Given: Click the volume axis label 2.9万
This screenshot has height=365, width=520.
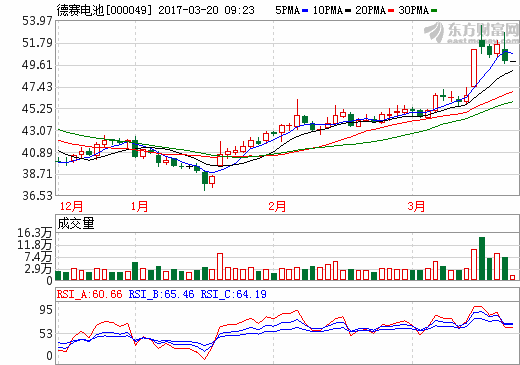Looking at the screenshot, I should [x=38, y=268].
